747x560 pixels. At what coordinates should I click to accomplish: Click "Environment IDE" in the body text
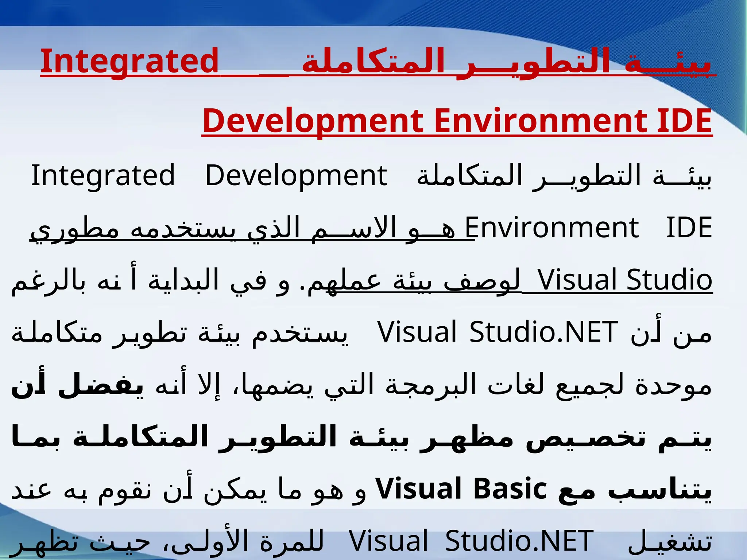tap(589, 228)
